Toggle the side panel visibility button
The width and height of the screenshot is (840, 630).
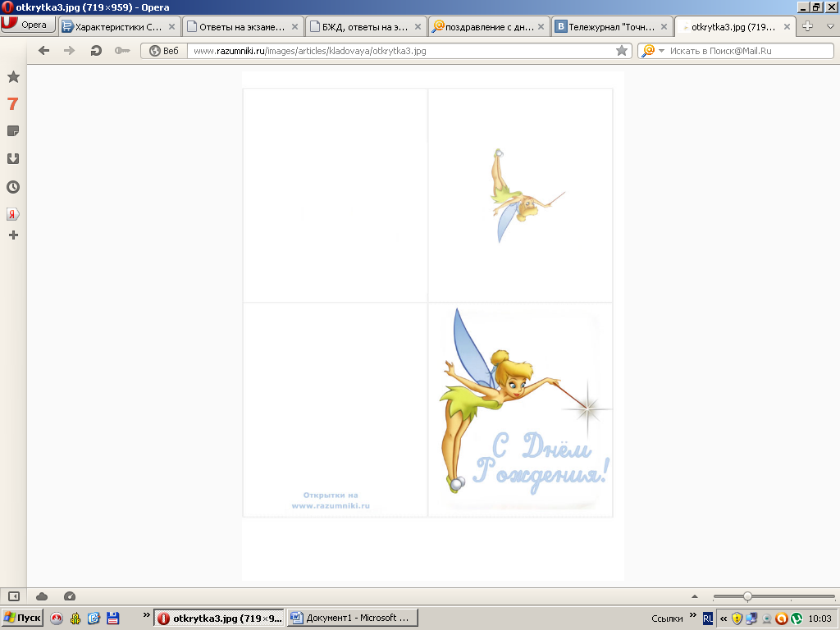[x=14, y=596]
